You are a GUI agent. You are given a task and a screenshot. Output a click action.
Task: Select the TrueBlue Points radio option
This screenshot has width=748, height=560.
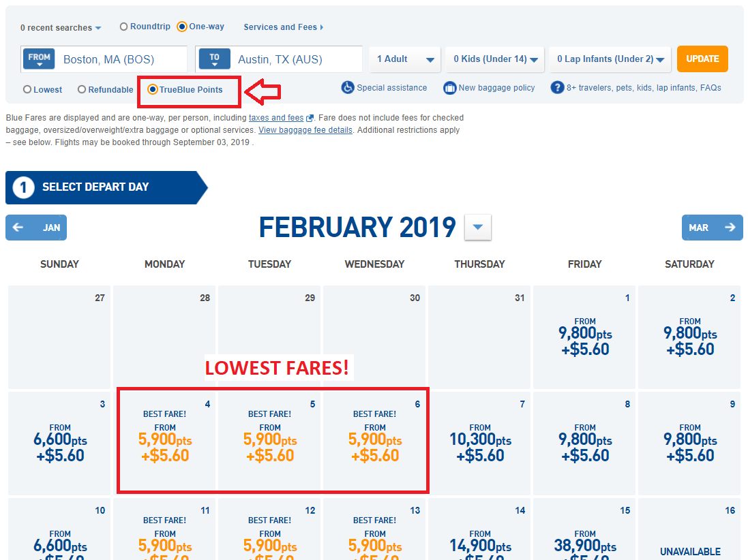pyautogui.click(x=153, y=90)
